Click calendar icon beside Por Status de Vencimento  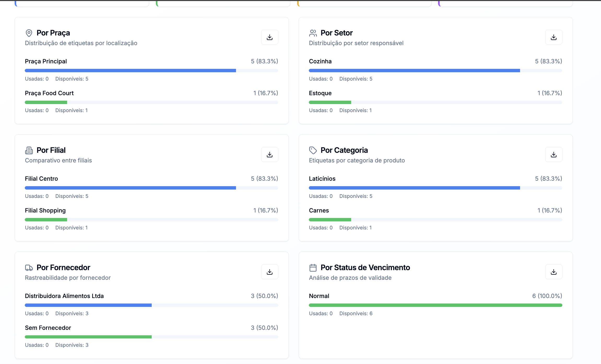click(313, 268)
